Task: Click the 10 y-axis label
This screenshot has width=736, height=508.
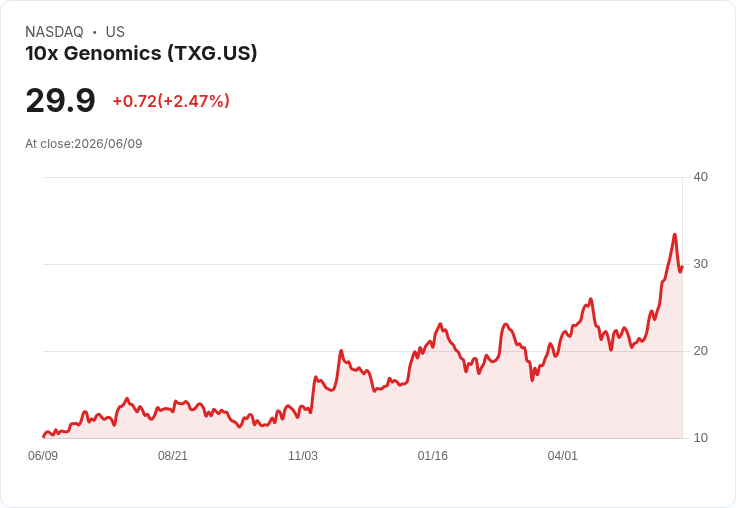Action: tap(700, 438)
